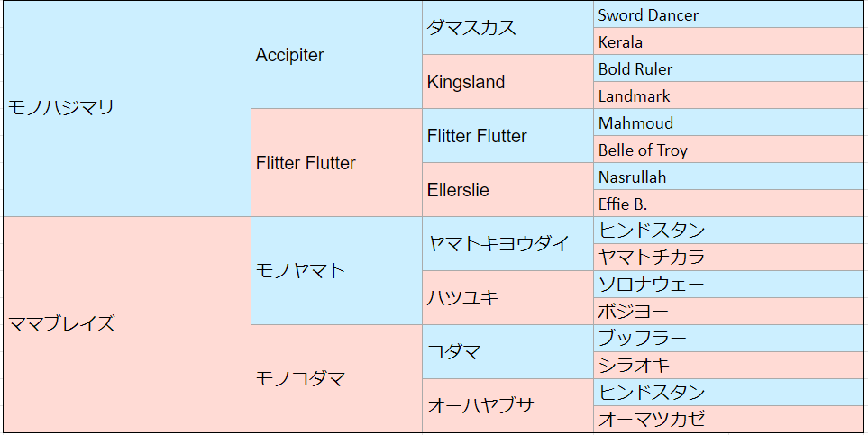868x435 pixels.
Task: Click the Accipiter cell
Action: coord(336,55)
